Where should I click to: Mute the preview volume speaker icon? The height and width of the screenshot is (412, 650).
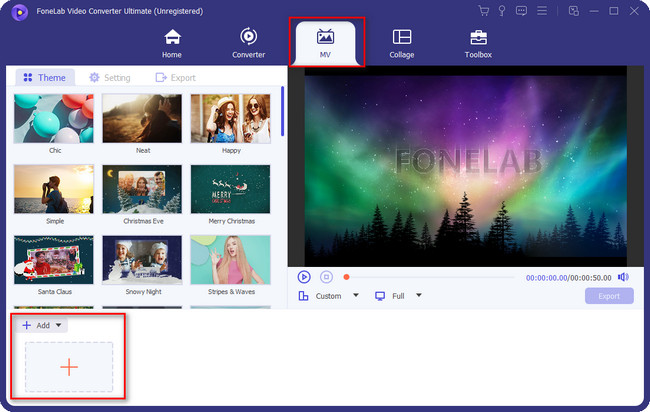(x=623, y=277)
